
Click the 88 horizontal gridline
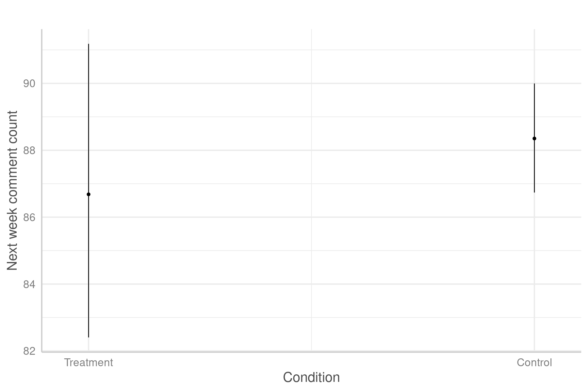pyautogui.click(x=311, y=150)
